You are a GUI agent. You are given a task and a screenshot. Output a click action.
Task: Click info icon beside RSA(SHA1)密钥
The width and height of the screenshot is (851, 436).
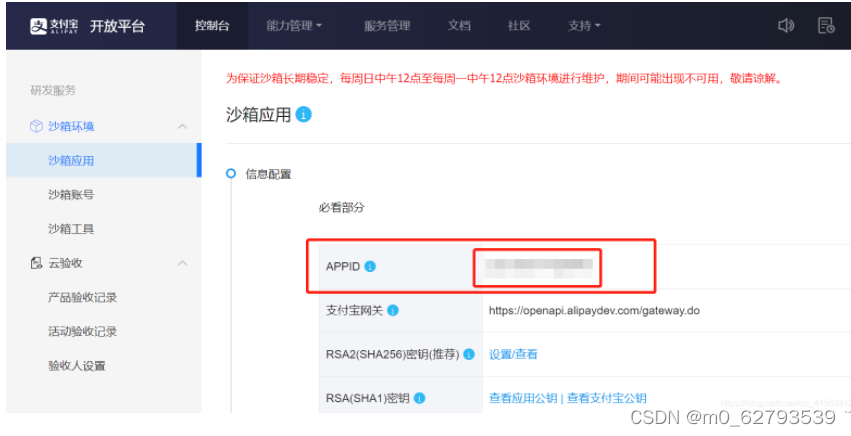(420, 398)
